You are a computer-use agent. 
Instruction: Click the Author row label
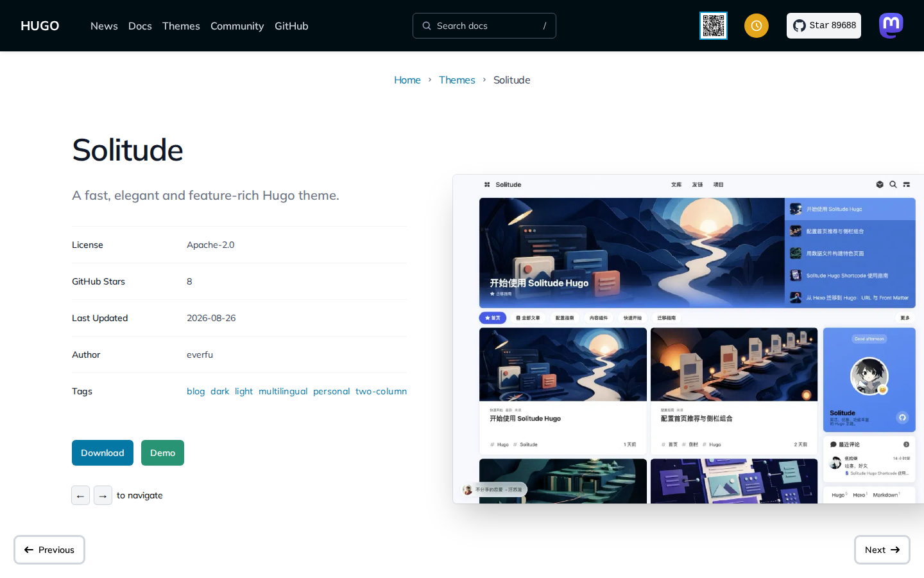(x=86, y=355)
